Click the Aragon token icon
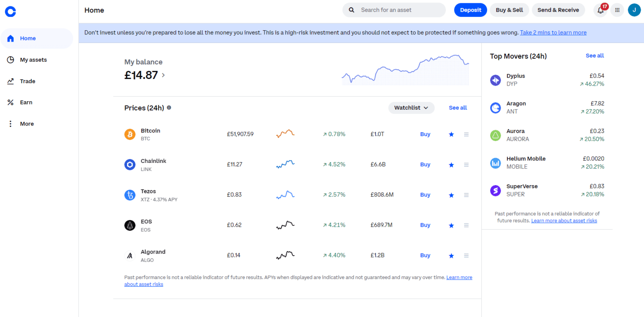Screen dimensions: 644x317 click(x=496, y=107)
